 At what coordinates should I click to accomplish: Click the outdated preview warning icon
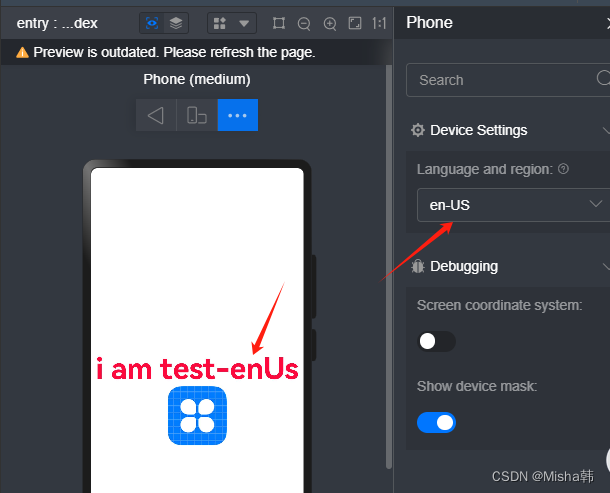tap(23, 52)
